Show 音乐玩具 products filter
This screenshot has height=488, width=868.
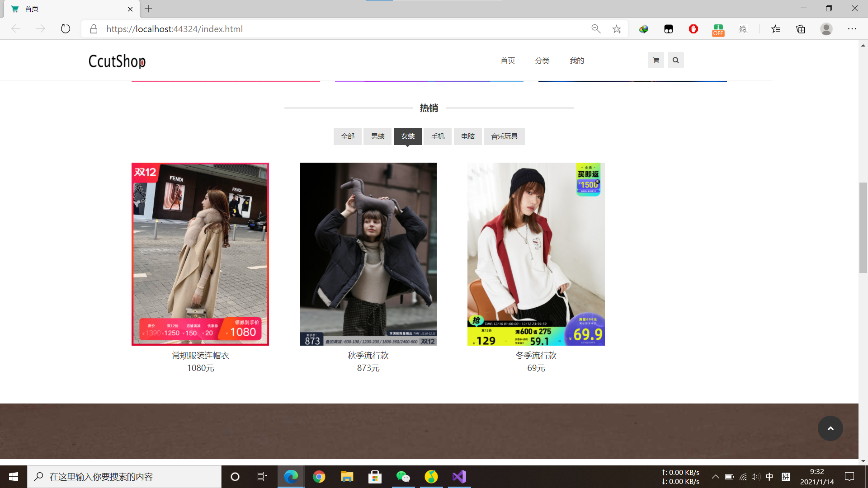click(504, 136)
